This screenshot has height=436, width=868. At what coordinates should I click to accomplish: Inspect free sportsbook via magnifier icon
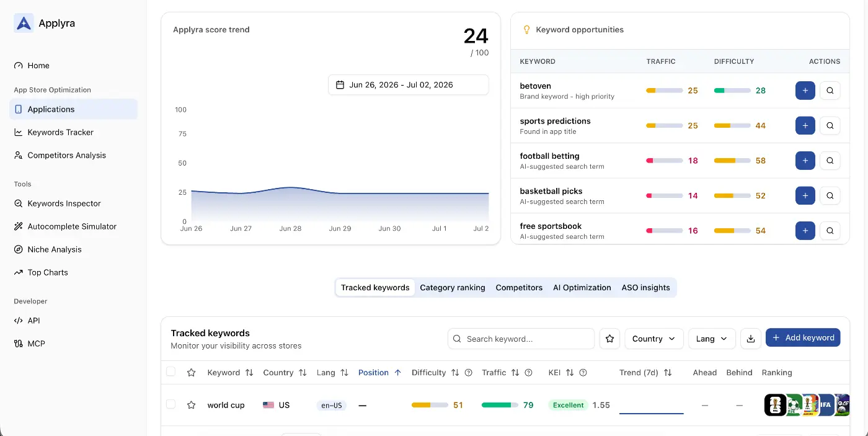coord(830,231)
